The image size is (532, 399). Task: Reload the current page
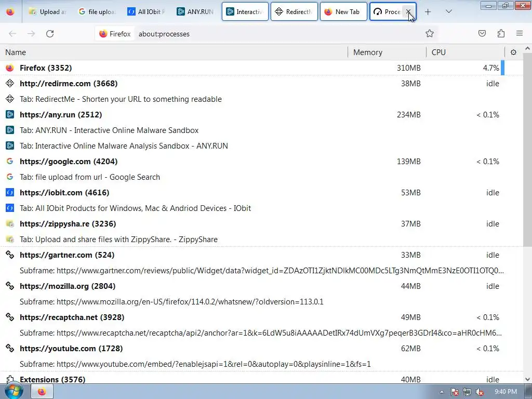[x=50, y=34]
